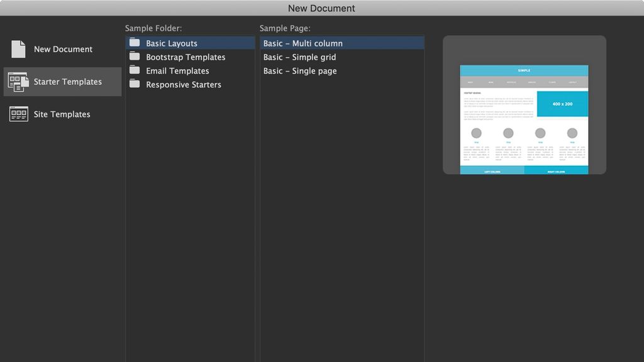This screenshot has width=644, height=362.
Task: Click the Email Templates folder icon
Action: [135, 70]
